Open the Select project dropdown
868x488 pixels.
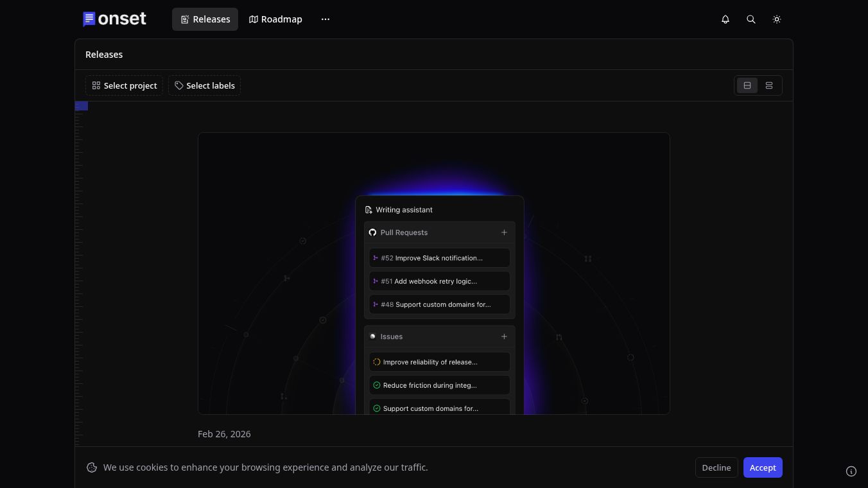(124, 85)
